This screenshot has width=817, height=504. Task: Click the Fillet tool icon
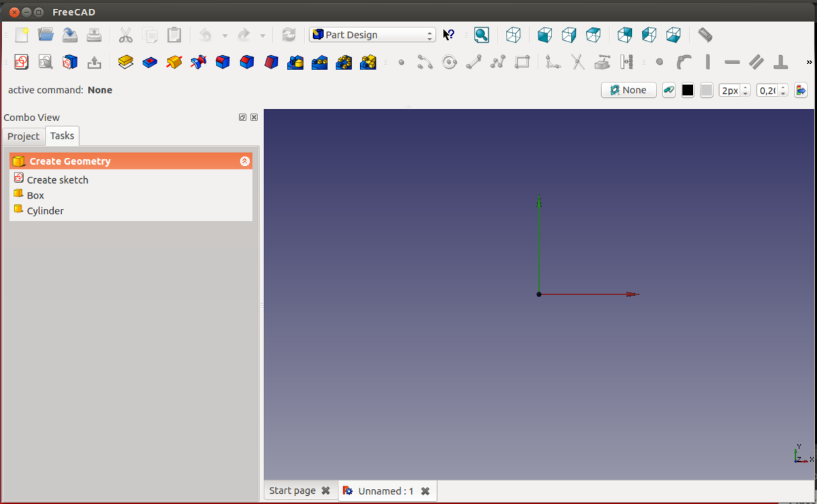coord(223,63)
